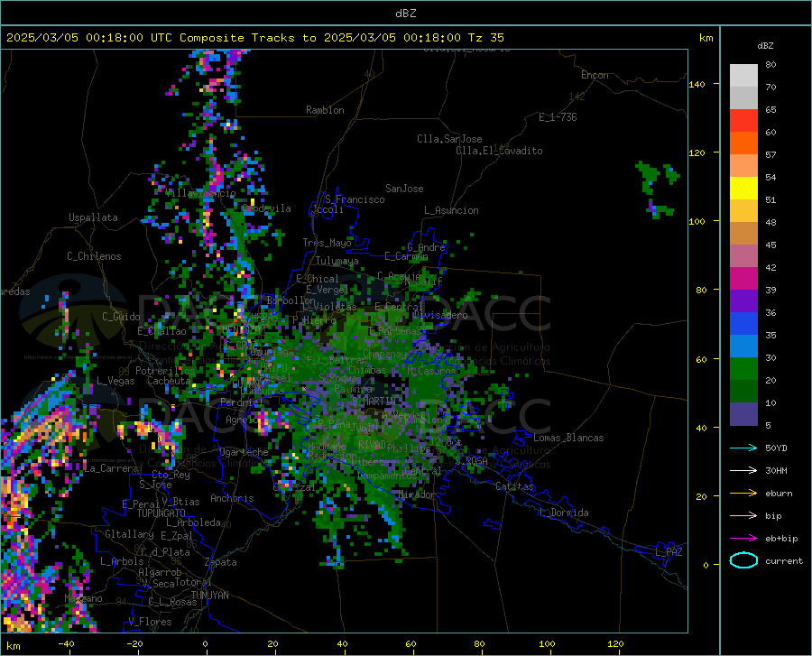Select the 80 dBZ light grey swatch
The image size is (812, 656).
tap(743, 76)
